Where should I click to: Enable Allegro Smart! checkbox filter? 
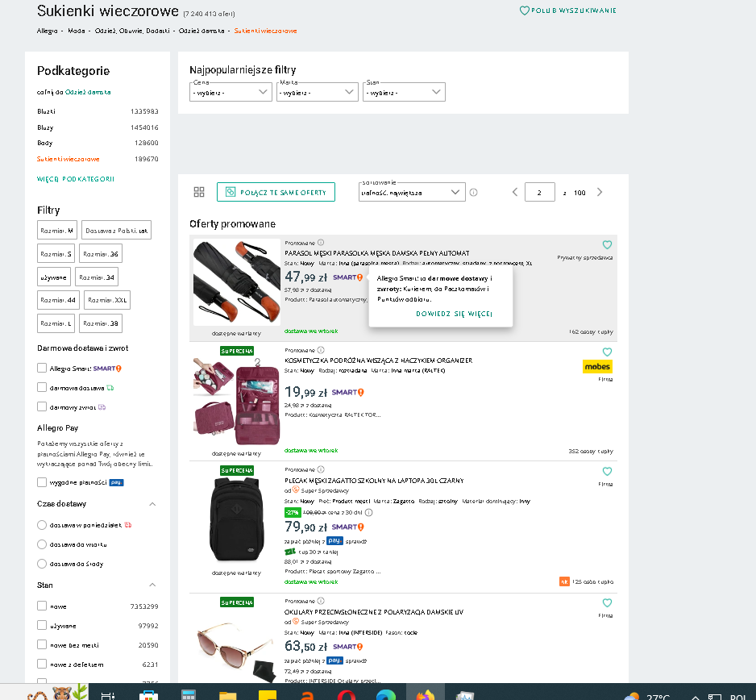pyautogui.click(x=42, y=368)
